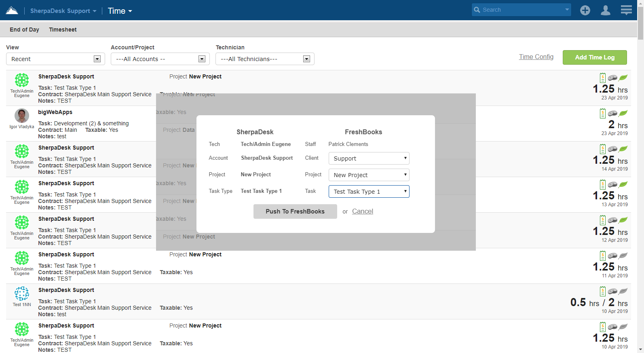Click the Cancel link in dialog
Image resolution: width=644 pixels, height=353 pixels.
coord(362,211)
